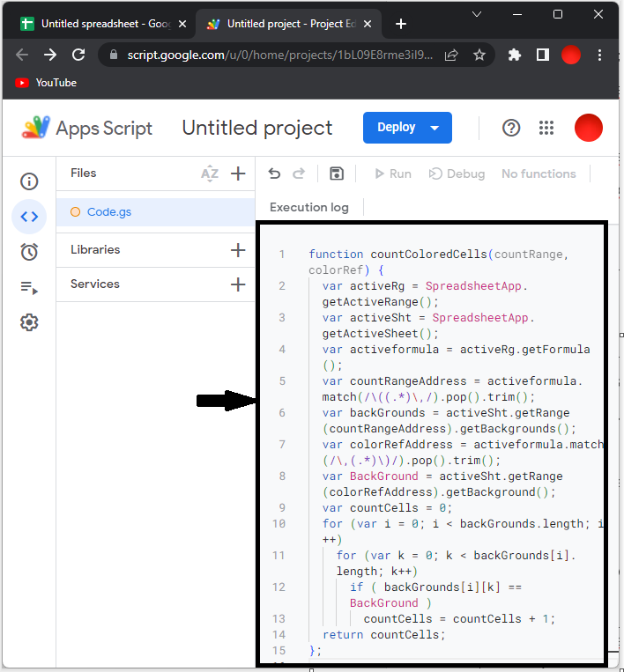
Task: Click the Save project floppy disk icon
Action: pyautogui.click(x=336, y=174)
